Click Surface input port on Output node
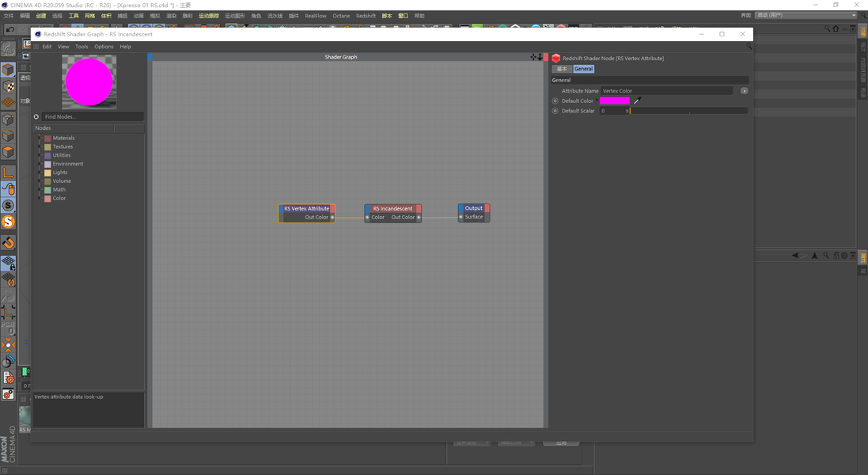Viewport: 868px width, 475px height. [x=461, y=217]
